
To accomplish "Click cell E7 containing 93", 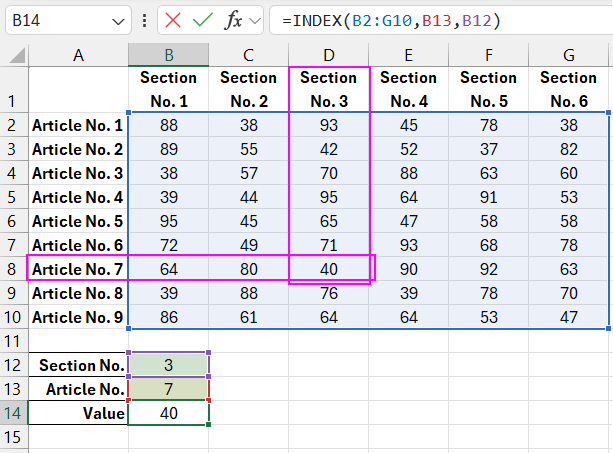I will pos(409,245).
